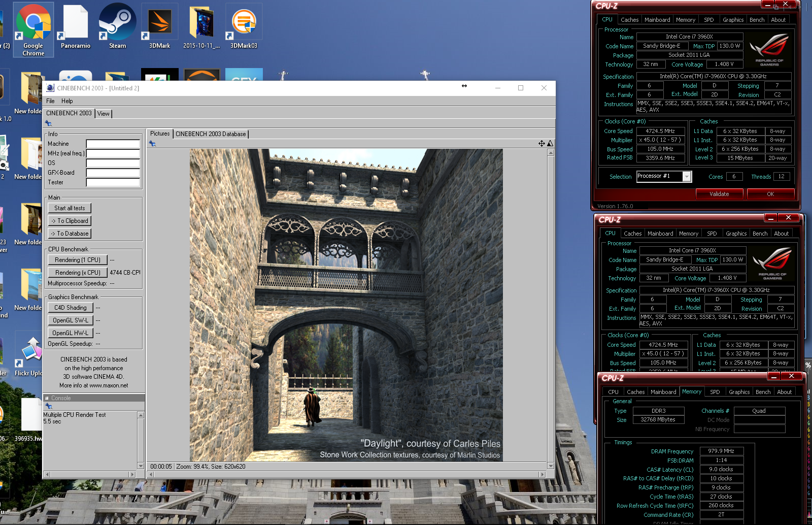Select the zoom picture triangle icon

coord(550,144)
